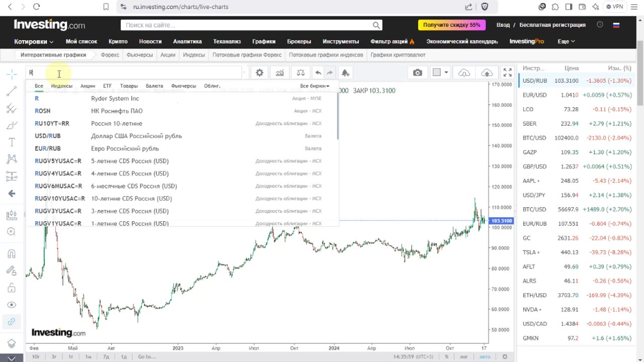This screenshot has width=644, height=362.
Task: Choose USD/RUB Доллар США result
Action: (x=181, y=136)
